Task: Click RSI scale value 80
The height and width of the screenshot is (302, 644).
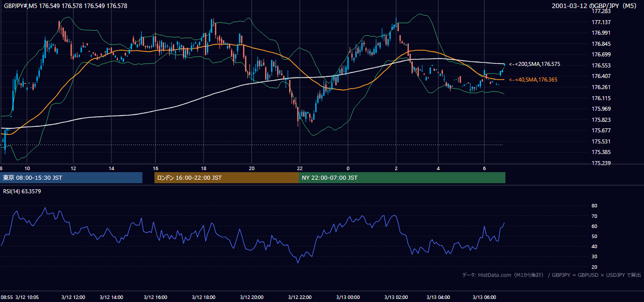Action: click(x=594, y=206)
